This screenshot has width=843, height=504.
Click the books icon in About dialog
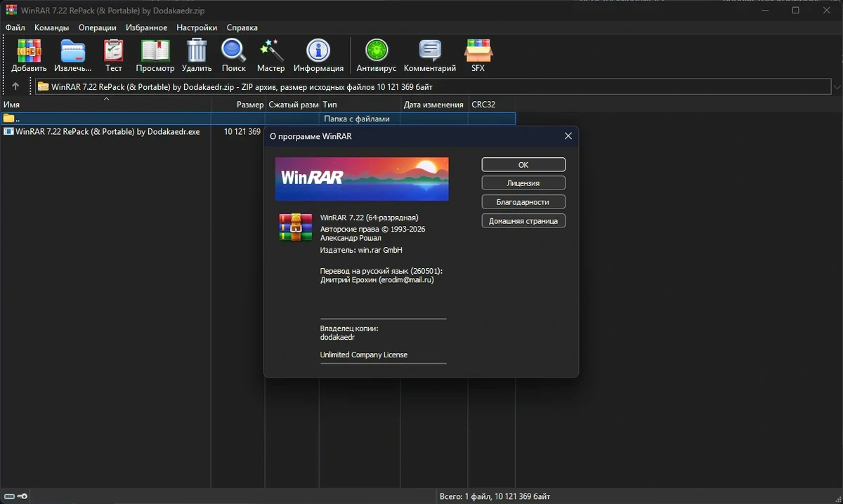295,227
